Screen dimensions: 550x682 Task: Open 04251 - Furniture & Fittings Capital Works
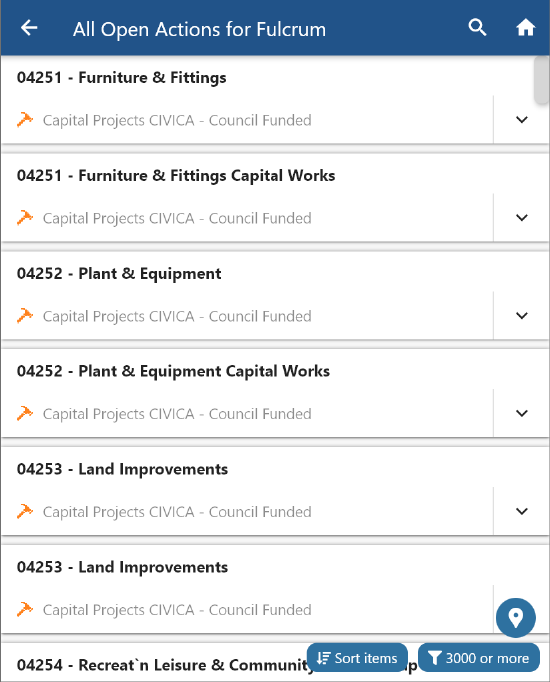[x=176, y=176]
